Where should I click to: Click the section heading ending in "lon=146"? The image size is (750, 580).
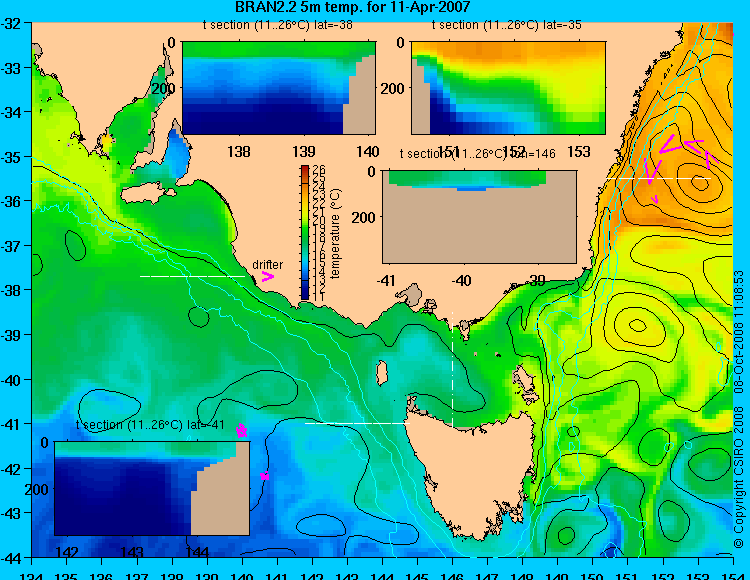pyautogui.click(x=477, y=153)
